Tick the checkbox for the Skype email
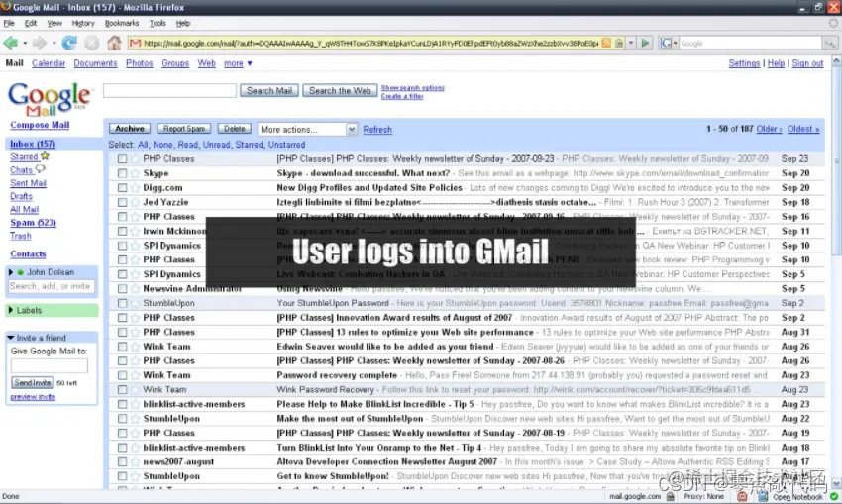 point(123,173)
